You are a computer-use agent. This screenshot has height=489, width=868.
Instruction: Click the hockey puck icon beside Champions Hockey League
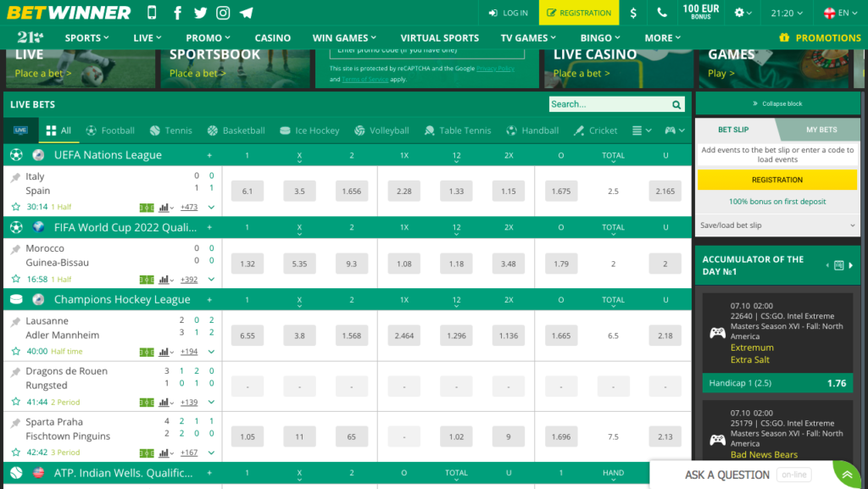click(16, 299)
